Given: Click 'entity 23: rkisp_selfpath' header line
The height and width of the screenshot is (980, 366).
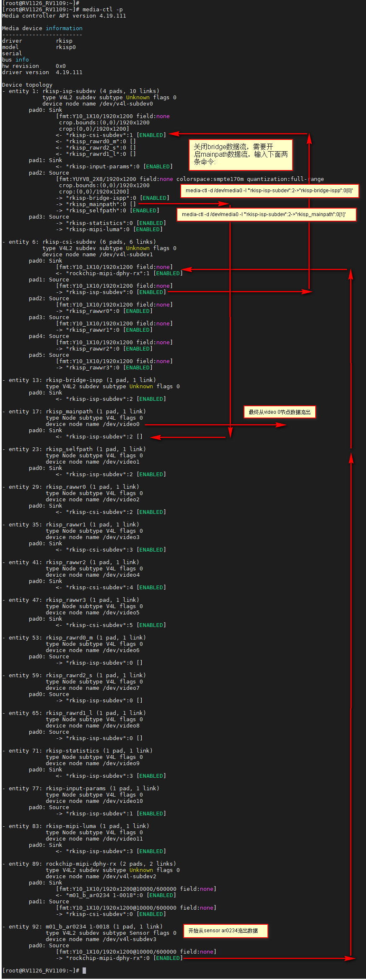Looking at the screenshot, I should click(74, 449).
